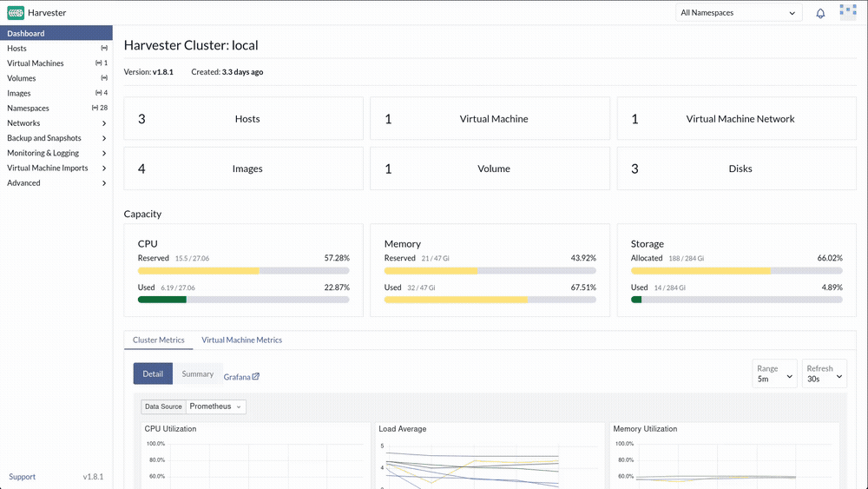This screenshot has width=868, height=489.
Task: Expand the Advanced menu chevron
Action: point(104,183)
